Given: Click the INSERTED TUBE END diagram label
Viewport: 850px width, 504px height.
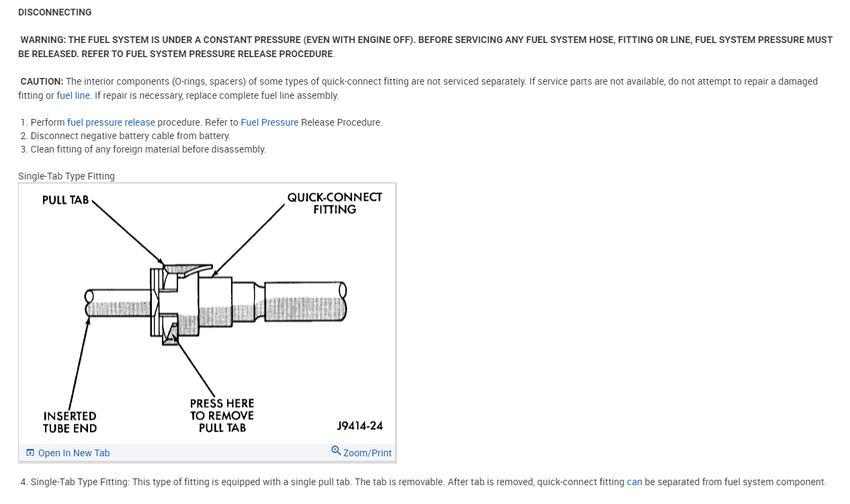Looking at the screenshot, I should (x=70, y=422).
